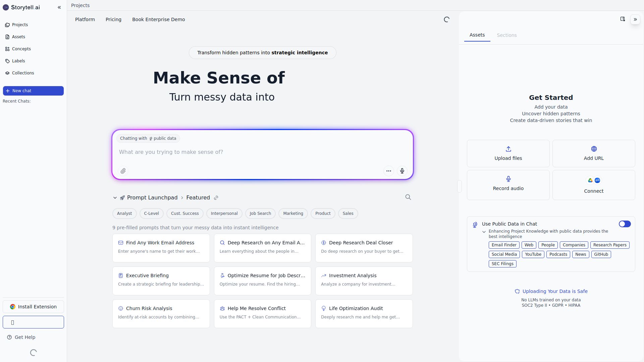Click the Record audio tile

pyautogui.click(x=508, y=185)
